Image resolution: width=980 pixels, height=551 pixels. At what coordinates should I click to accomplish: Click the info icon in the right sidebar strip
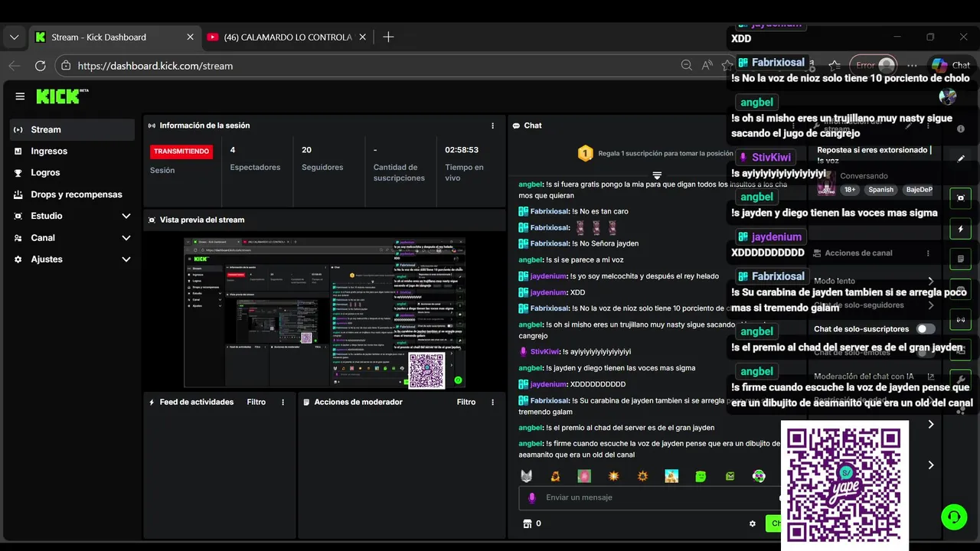pyautogui.click(x=961, y=129)
